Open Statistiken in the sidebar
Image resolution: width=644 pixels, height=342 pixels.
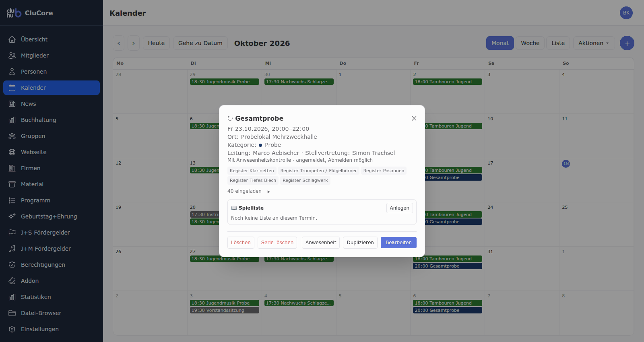coord(52,297)
